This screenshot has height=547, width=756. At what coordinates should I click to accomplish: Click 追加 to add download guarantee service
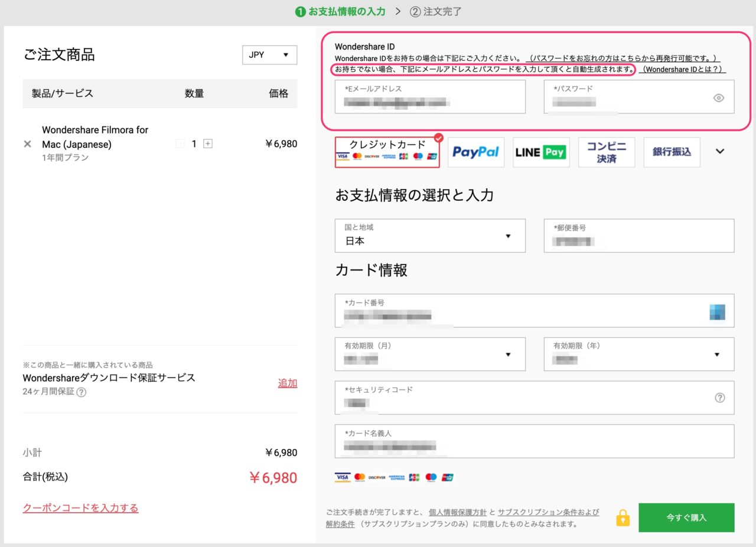tap(288, 383)
